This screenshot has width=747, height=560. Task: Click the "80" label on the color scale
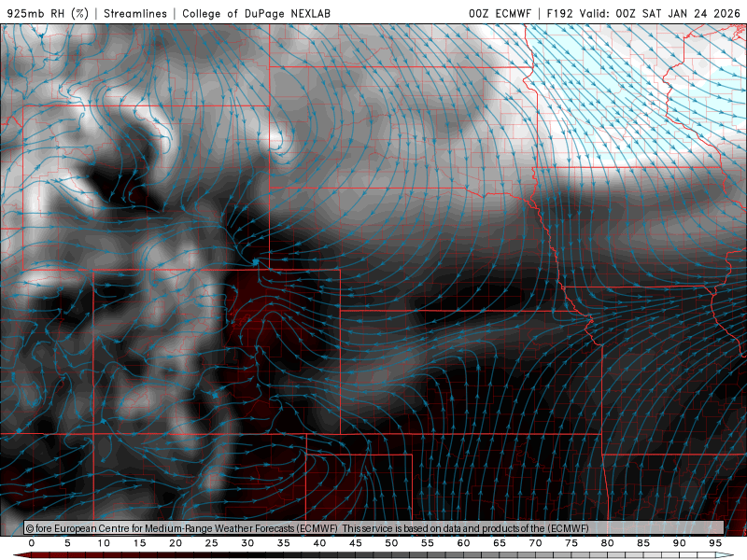pos(608,543)
